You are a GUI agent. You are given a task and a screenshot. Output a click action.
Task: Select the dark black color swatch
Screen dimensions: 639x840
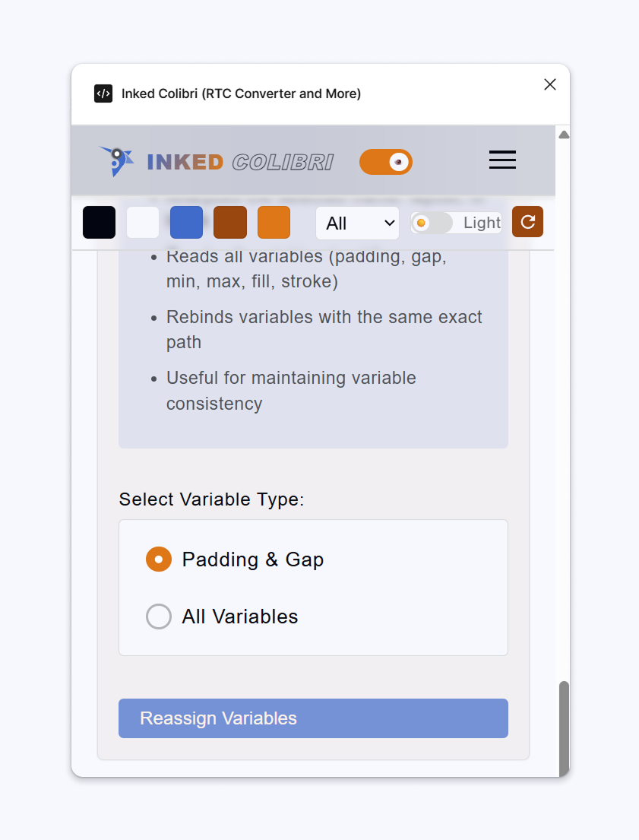(x=99, y=222)
